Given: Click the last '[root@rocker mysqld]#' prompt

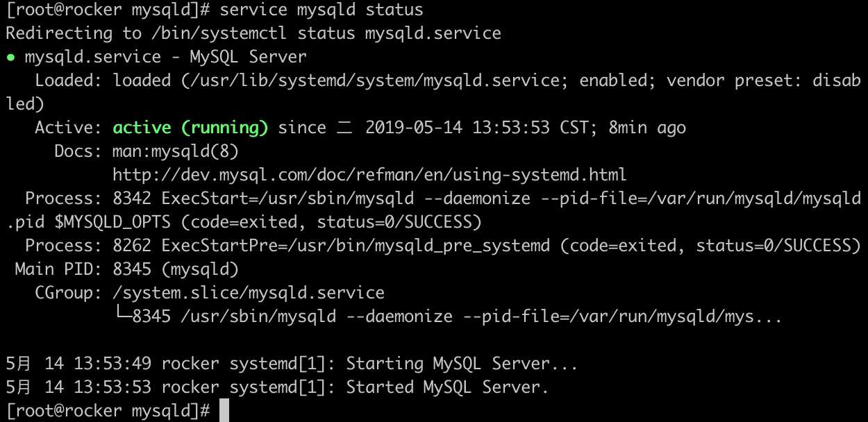Looking at the screenshot, I should 108,410.
